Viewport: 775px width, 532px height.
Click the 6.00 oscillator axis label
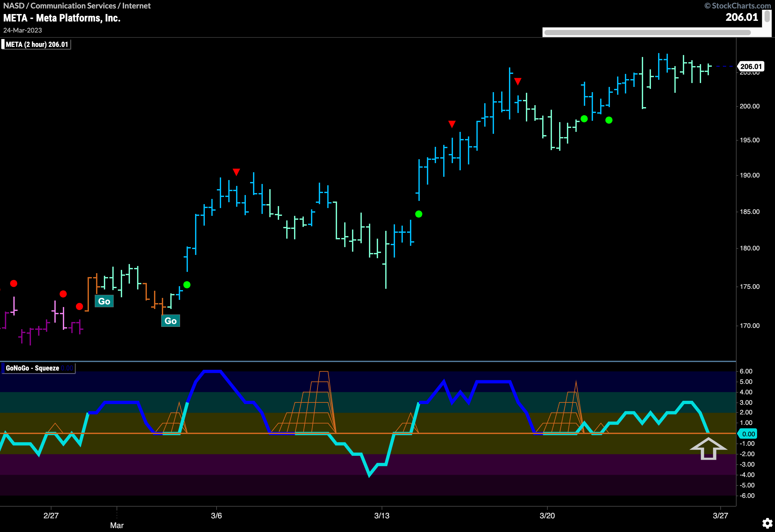[x=746, y=371]
